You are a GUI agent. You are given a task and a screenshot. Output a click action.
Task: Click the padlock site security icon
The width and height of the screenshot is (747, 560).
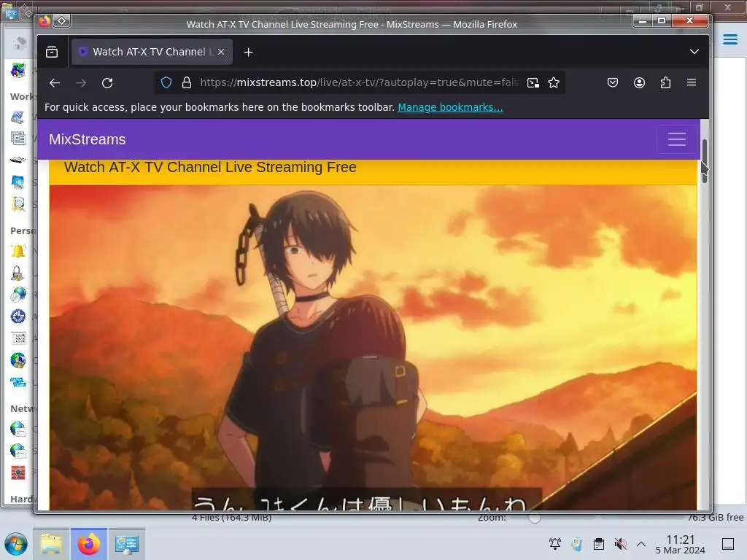187,83
